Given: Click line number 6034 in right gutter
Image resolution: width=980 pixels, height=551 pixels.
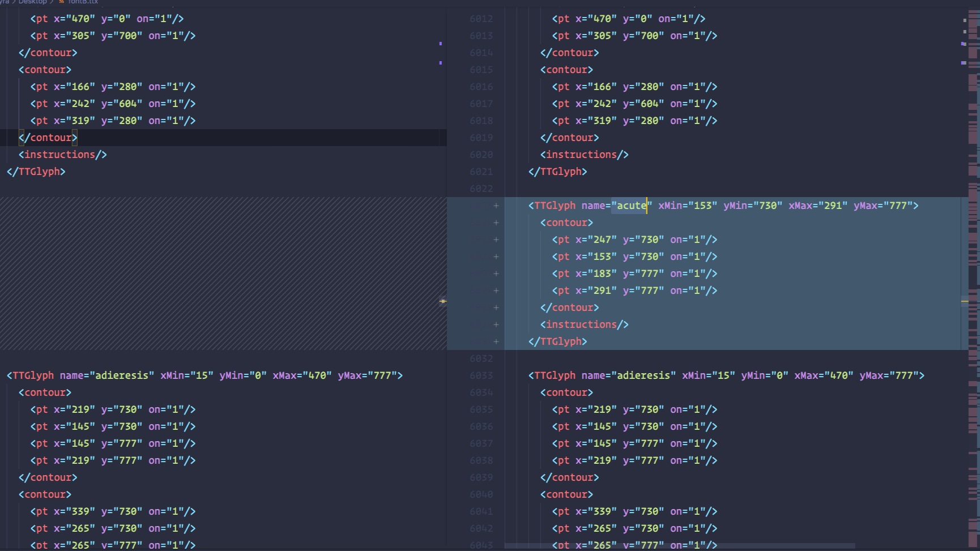Looking at the screenshot, I should pos(481,392).
